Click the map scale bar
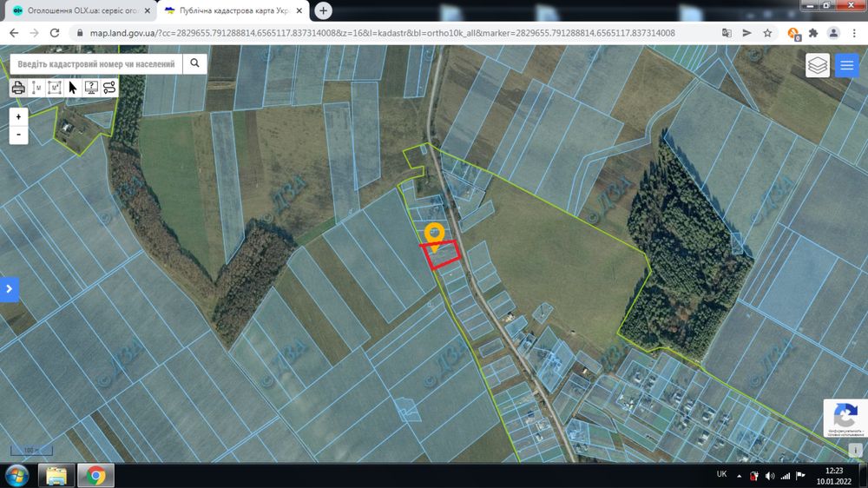868x488 pixels. [31, 451]
